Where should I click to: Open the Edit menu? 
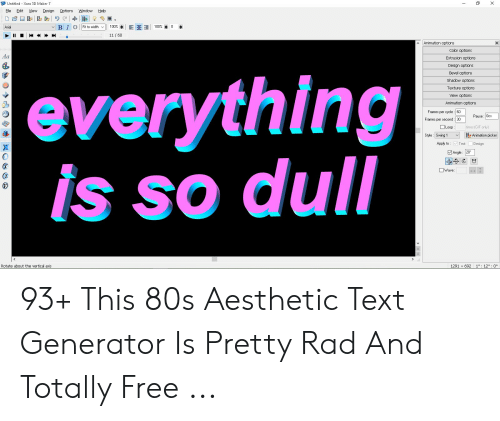tap(20, 11)
